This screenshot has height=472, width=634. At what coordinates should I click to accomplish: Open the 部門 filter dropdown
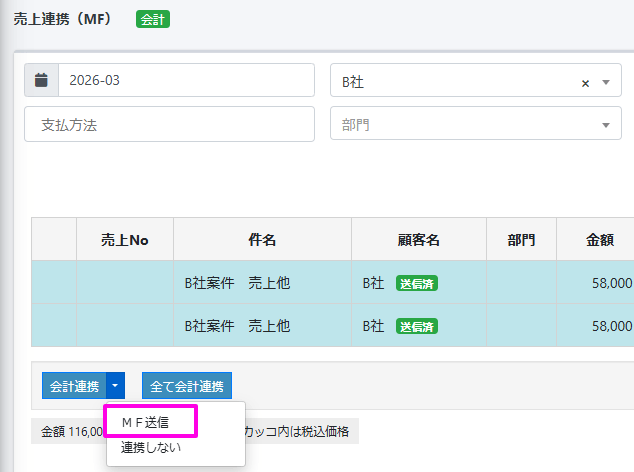click(476, 125)
